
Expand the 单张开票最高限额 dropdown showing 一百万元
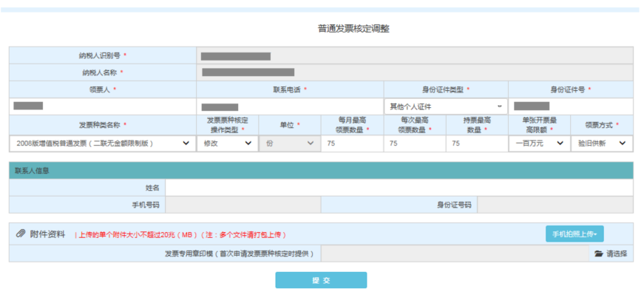(x=539, y=143)
